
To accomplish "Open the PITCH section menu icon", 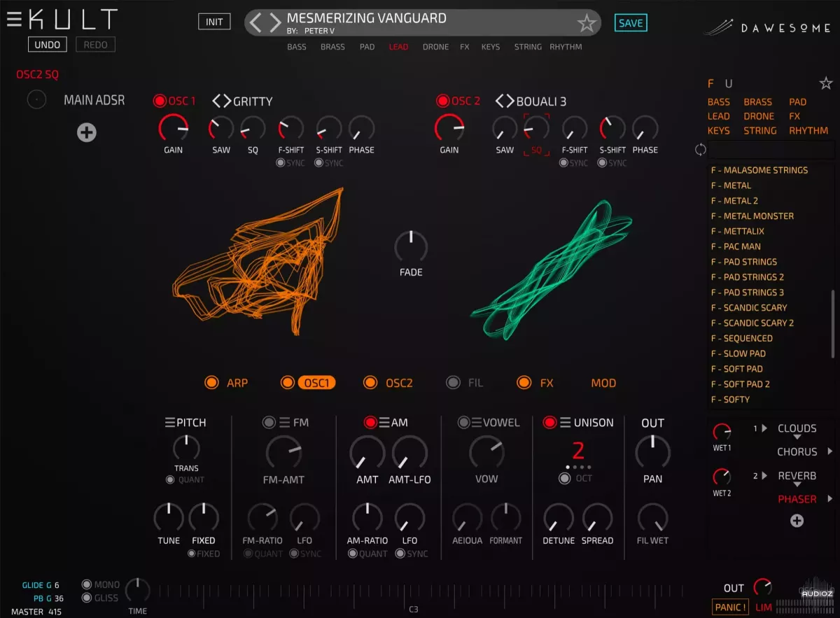I will [x=169, y=423].
